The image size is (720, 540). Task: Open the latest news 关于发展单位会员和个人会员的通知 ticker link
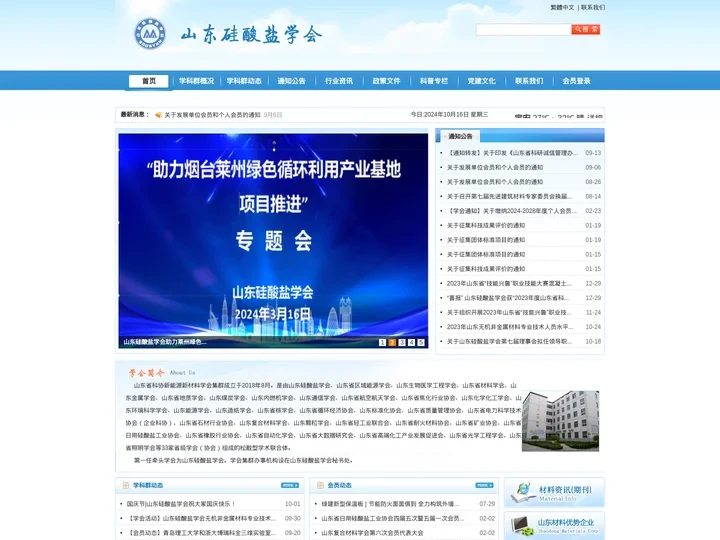click(x=213, y=115)
